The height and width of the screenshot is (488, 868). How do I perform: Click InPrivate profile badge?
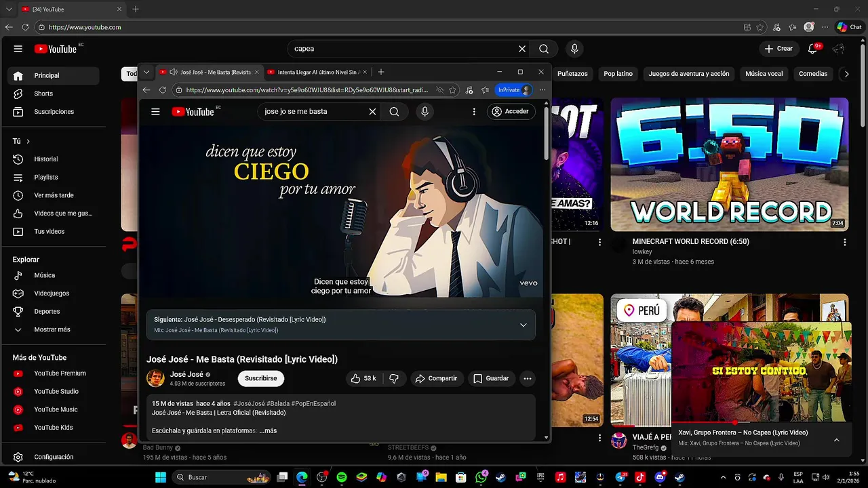[x=514, y=90]
